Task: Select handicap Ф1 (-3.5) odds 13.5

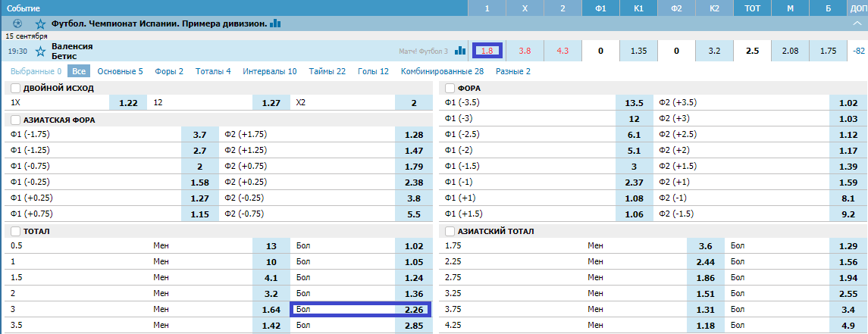Action: (635, 103)
